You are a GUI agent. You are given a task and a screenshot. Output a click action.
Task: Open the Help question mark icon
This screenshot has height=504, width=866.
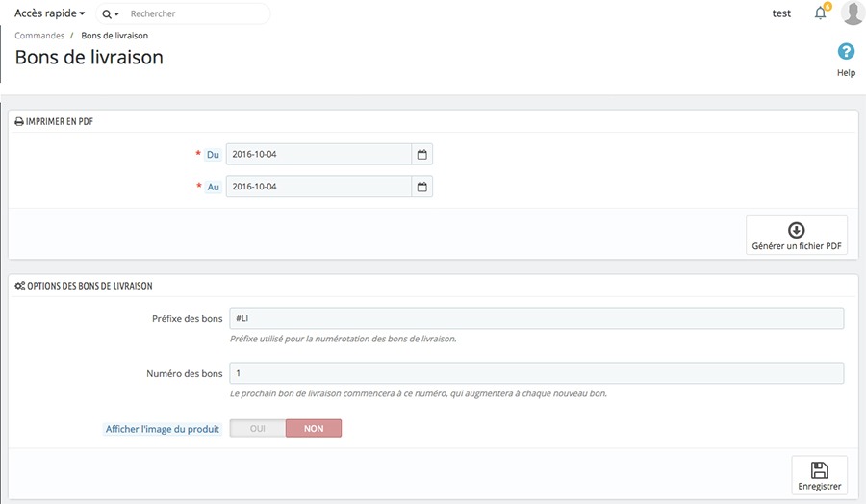coord(846,52)
